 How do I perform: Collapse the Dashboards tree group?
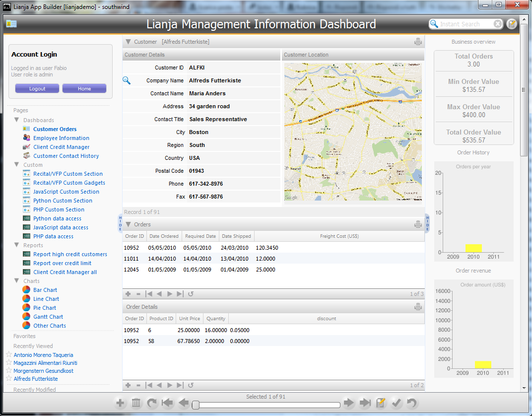[x=16, y=120]
